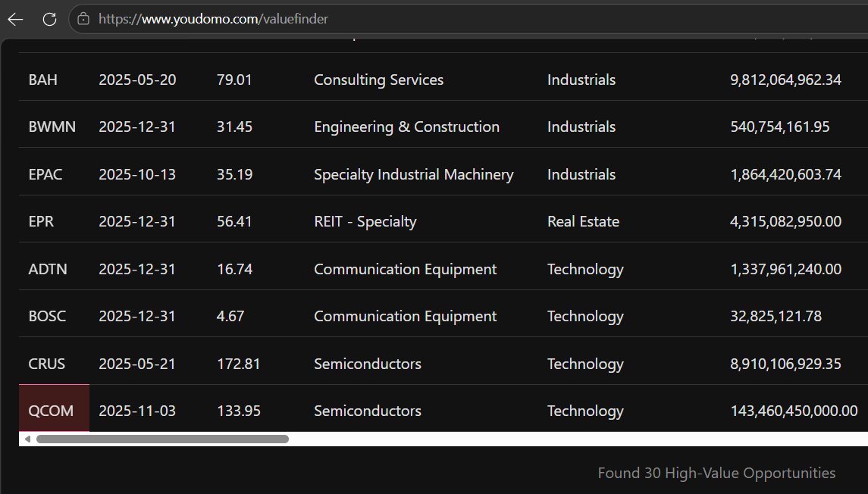Click price 16.74 in ADTN row
This screenshot has width=868, height=494.
pos(235,269)
